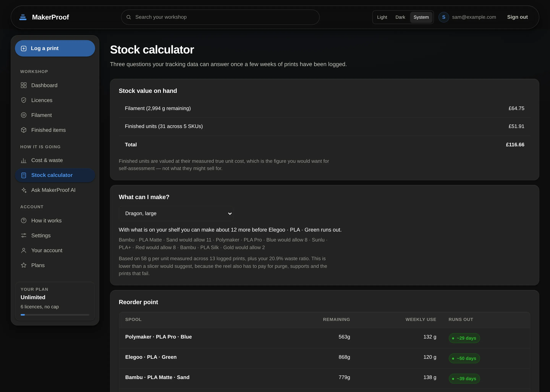The image size is (550, 392).
Task: Click the 132 g weekly use value
Action: [430, 337]
